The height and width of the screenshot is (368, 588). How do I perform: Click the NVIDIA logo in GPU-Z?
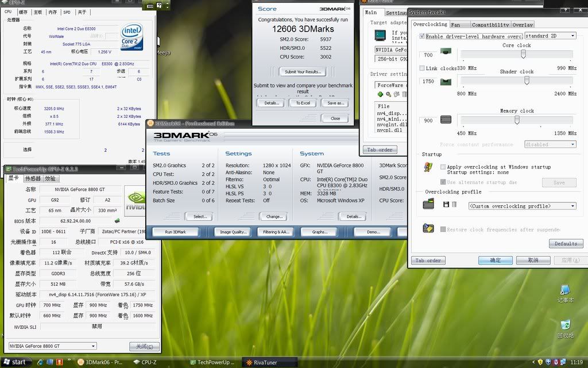[136, 201]
